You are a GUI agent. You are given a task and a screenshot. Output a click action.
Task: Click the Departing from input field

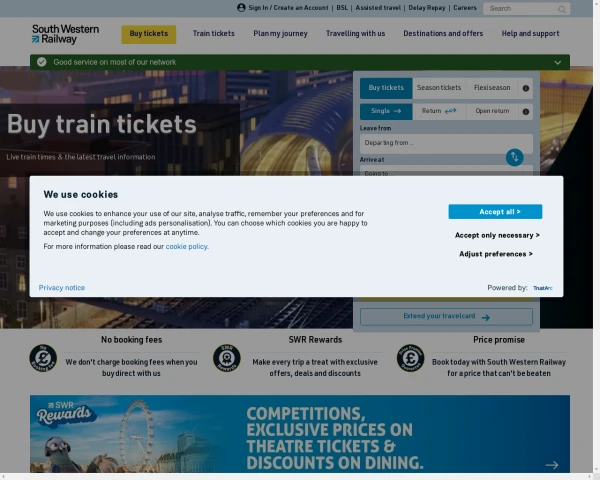click(446, 144)
